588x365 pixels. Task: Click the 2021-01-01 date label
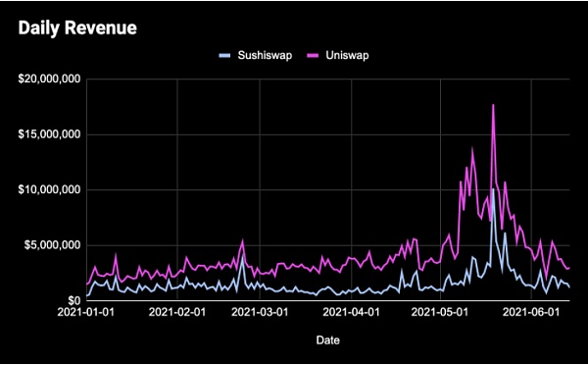(x=86, y=312)
